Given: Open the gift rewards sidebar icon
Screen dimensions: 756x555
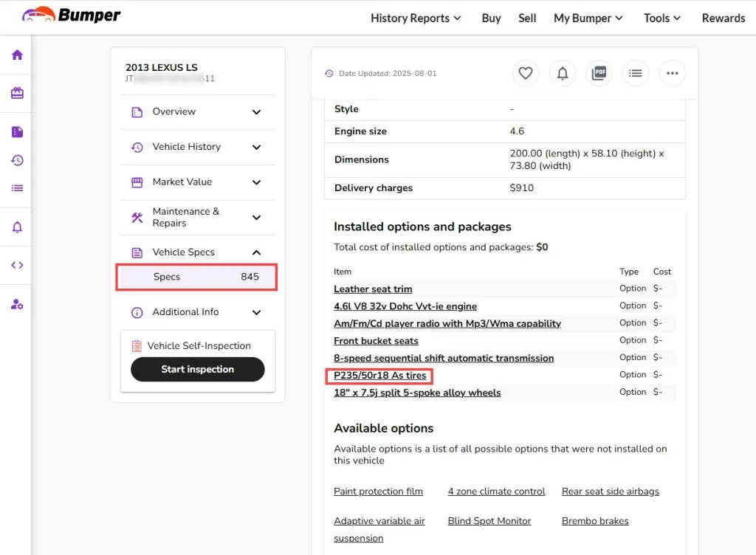Looking at the screenshot, I should [18, 93].
